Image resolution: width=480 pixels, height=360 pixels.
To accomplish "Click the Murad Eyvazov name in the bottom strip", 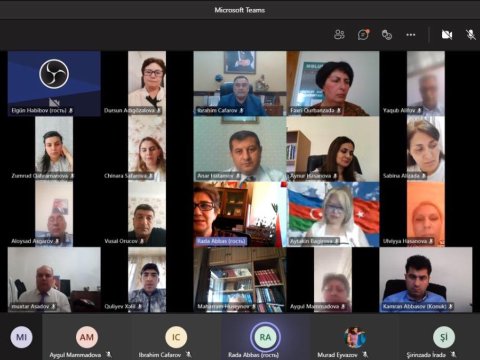I will tap(337, 355).
